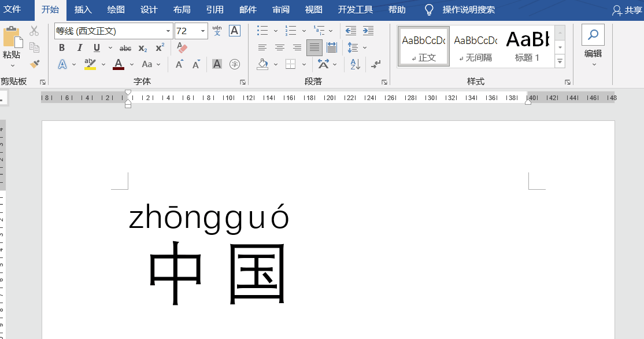Apply yellow text highlight color

pos(90,64)
